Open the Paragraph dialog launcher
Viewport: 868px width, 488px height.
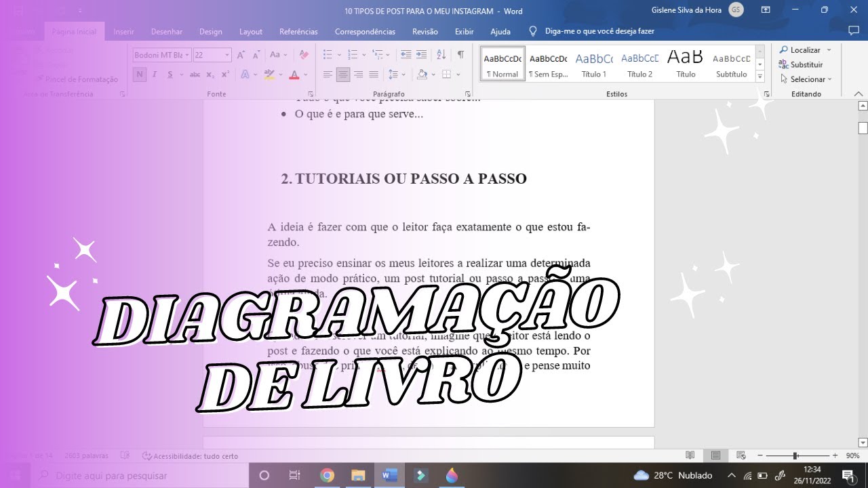(468, 94)
